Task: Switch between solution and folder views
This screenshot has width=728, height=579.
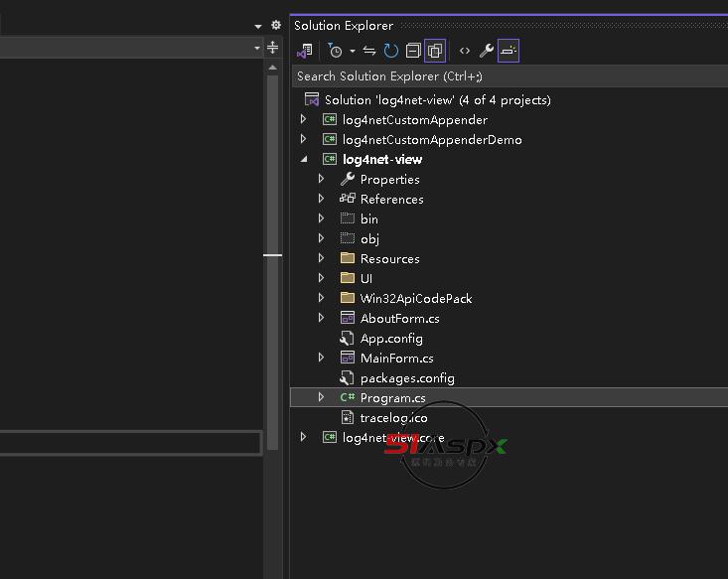Action: [x=305, y=51]
